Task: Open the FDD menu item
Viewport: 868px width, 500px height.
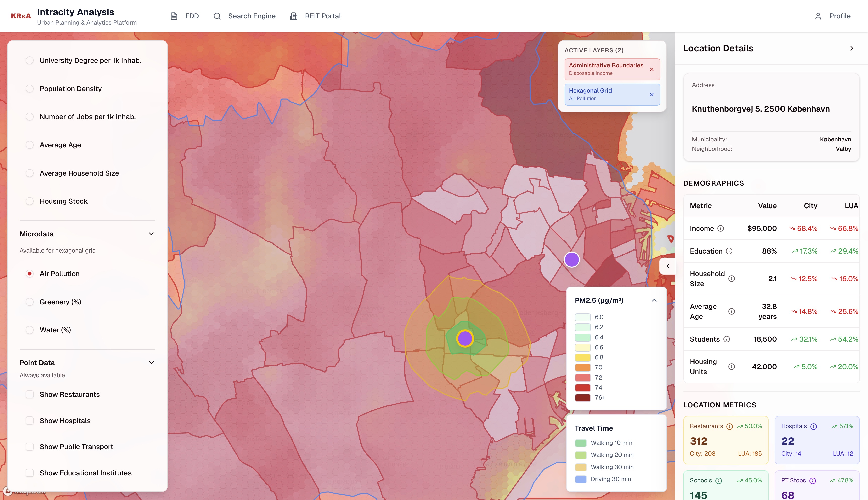Action: (185, 16)
